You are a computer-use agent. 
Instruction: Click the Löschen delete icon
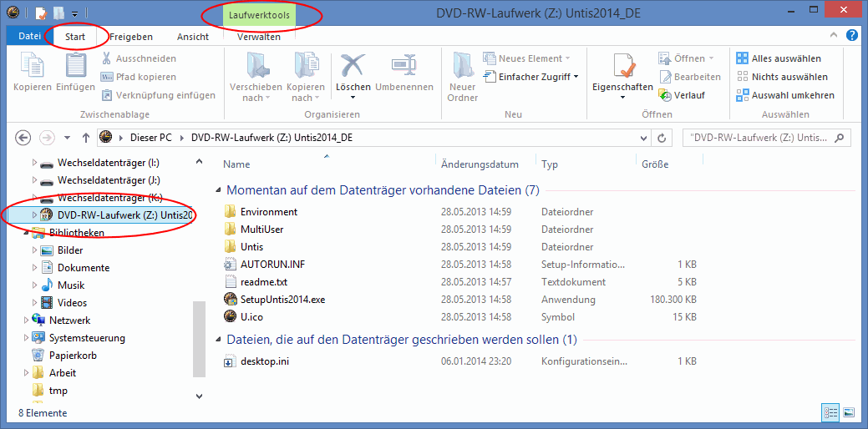click(353, 67)
